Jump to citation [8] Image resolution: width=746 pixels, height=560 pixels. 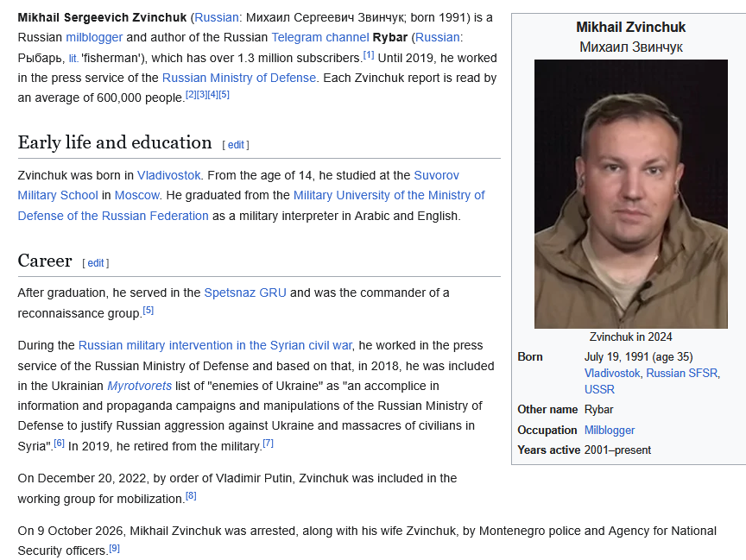click(x=191, y=496)
